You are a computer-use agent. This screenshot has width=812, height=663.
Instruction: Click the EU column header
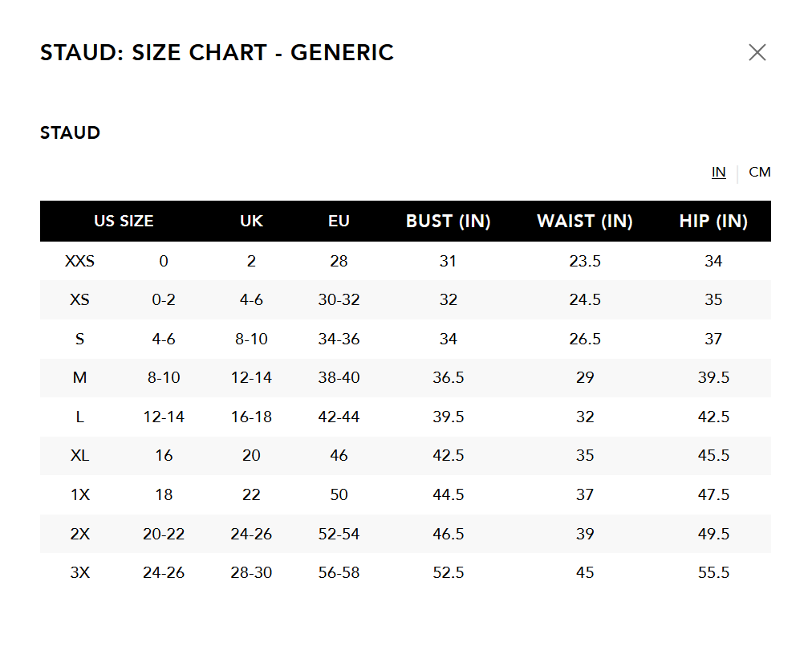tap(339, 222)
